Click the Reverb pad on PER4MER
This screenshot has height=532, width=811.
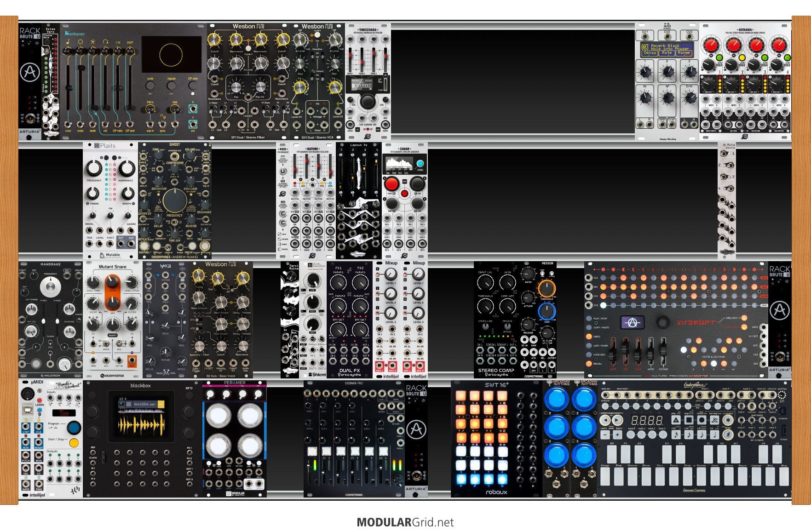250,415
